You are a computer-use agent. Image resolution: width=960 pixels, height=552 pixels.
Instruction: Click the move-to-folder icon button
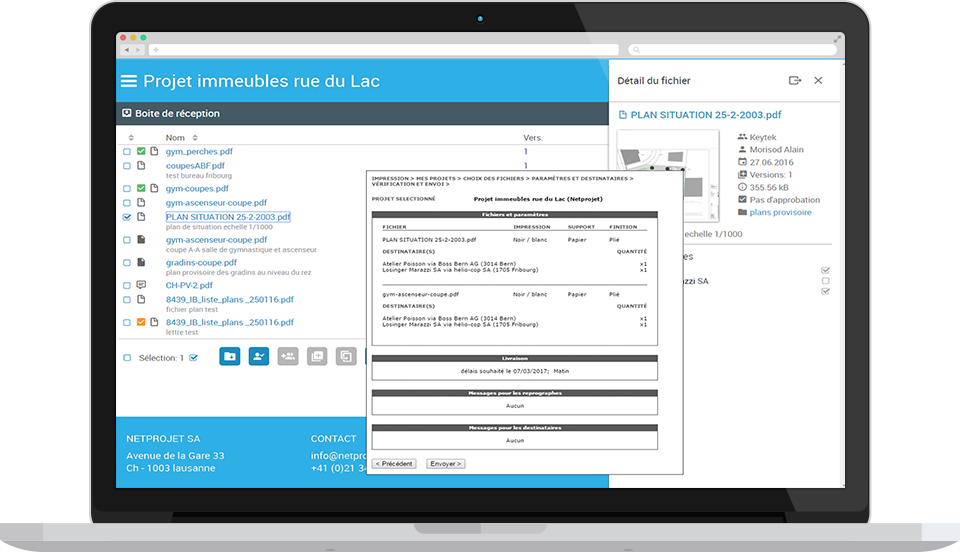pos(230,356)
